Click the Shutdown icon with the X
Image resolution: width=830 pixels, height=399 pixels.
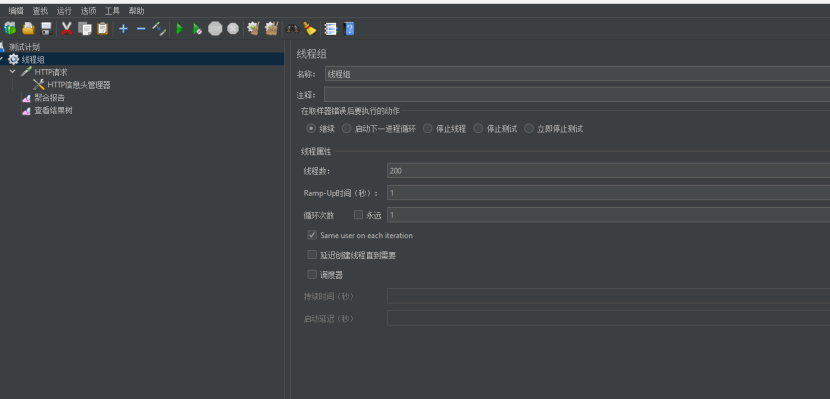(233, 29)
